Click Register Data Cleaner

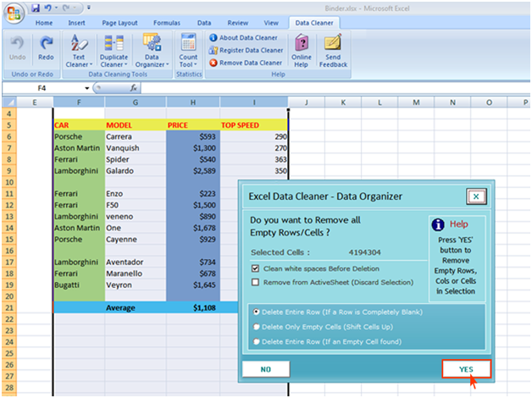246,50
